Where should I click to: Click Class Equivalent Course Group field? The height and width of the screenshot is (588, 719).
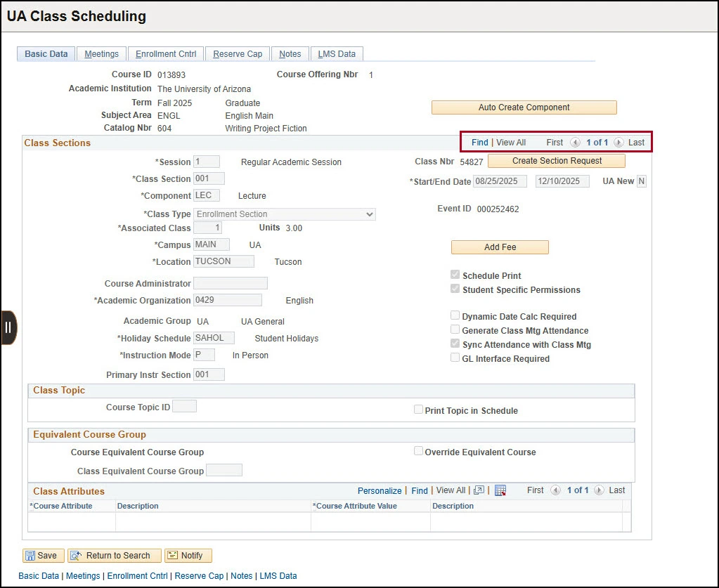click(224, 470)
